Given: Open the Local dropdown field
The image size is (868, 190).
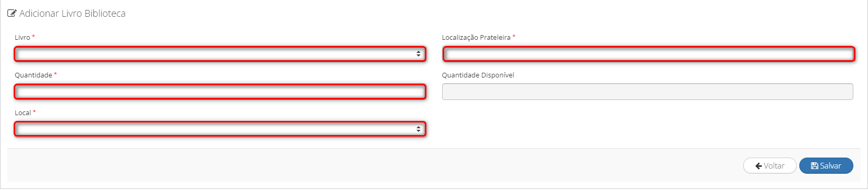Looking at the screenshot, I should click(220, 129).
